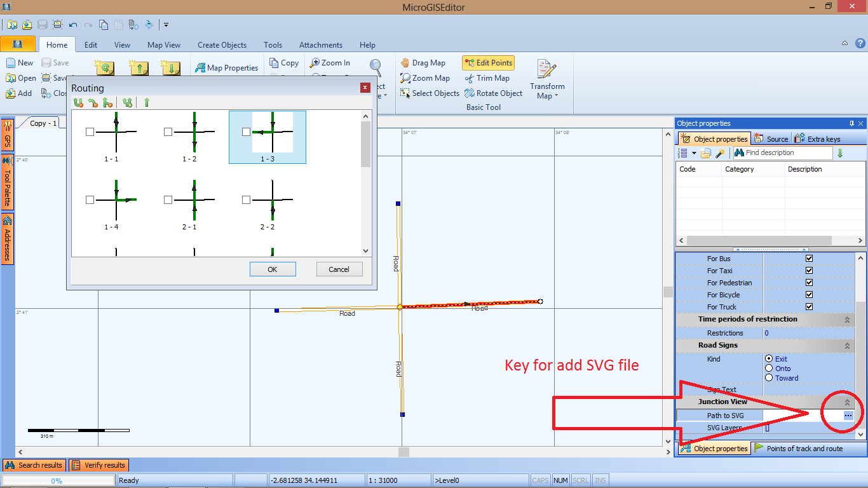Select the Onto radio button

tap(770, 369)
